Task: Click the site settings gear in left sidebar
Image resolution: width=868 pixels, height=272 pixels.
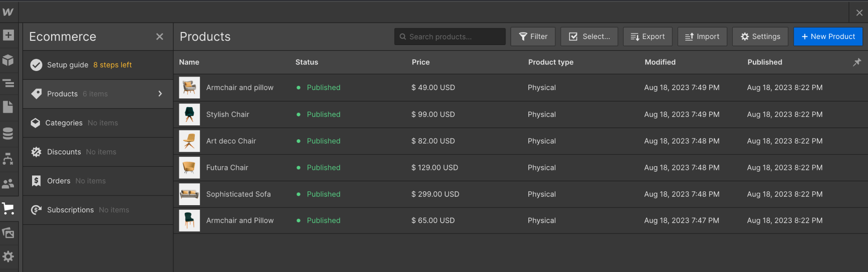Action: [8, 256]
